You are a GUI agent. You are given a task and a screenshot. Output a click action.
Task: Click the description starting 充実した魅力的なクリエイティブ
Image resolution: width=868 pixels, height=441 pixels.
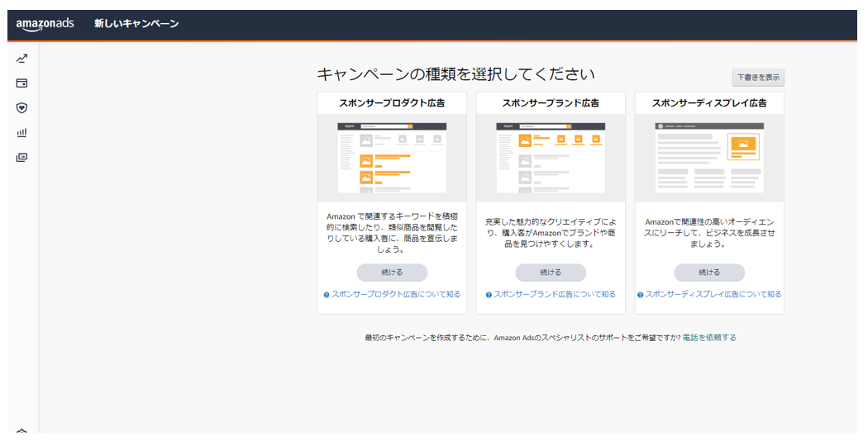(x=551, y=233)
